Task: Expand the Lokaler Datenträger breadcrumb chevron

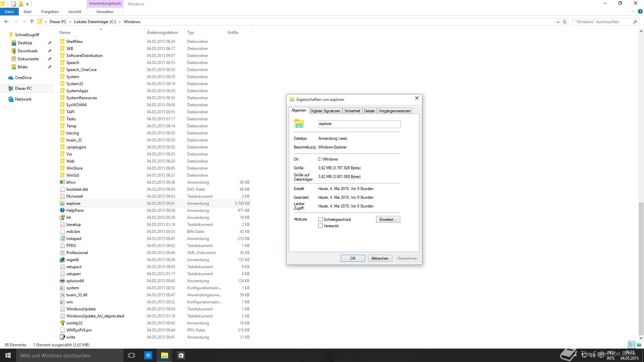Action: click(120, 22)
